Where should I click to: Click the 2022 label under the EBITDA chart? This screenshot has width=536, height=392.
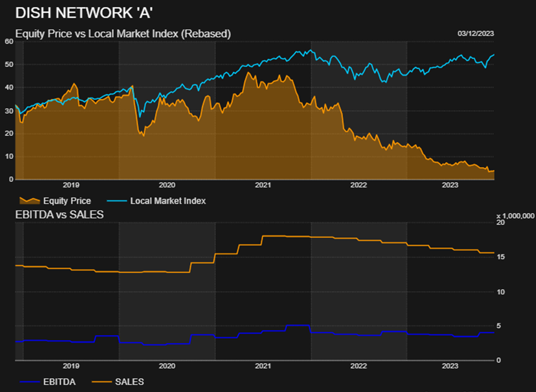click(x=358, y=366)
